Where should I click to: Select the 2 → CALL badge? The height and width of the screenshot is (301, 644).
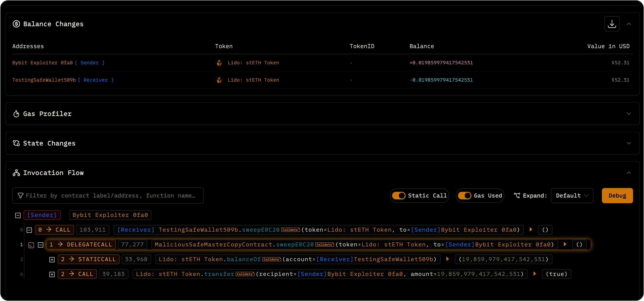(x=77, y=274)
